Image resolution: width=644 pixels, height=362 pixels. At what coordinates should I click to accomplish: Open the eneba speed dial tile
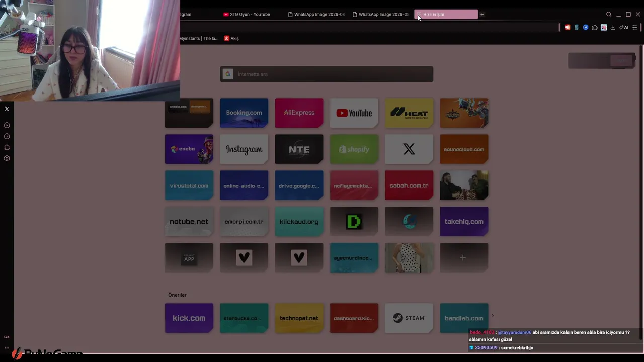click(x=189, y=149)
